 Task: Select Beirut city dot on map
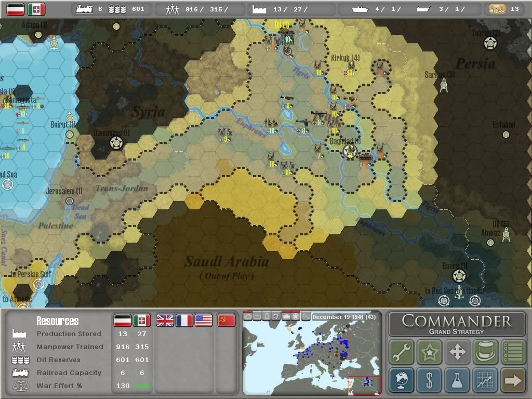[70, 135]
